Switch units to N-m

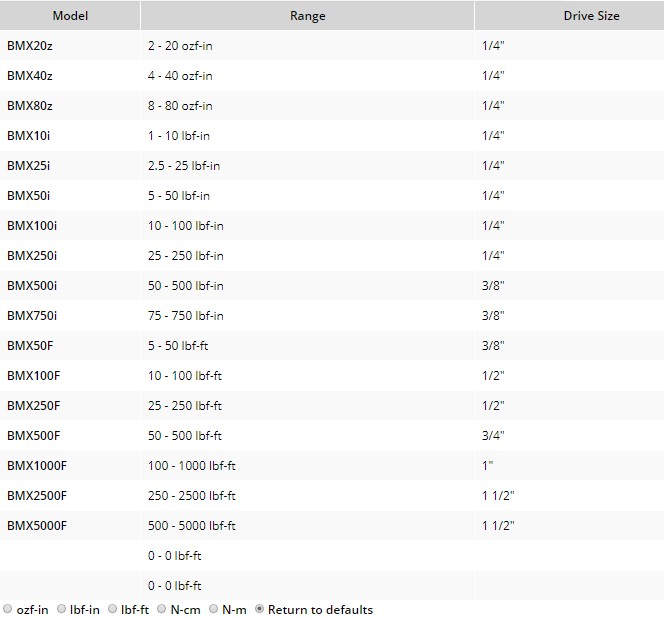click(x=214, y=609)
